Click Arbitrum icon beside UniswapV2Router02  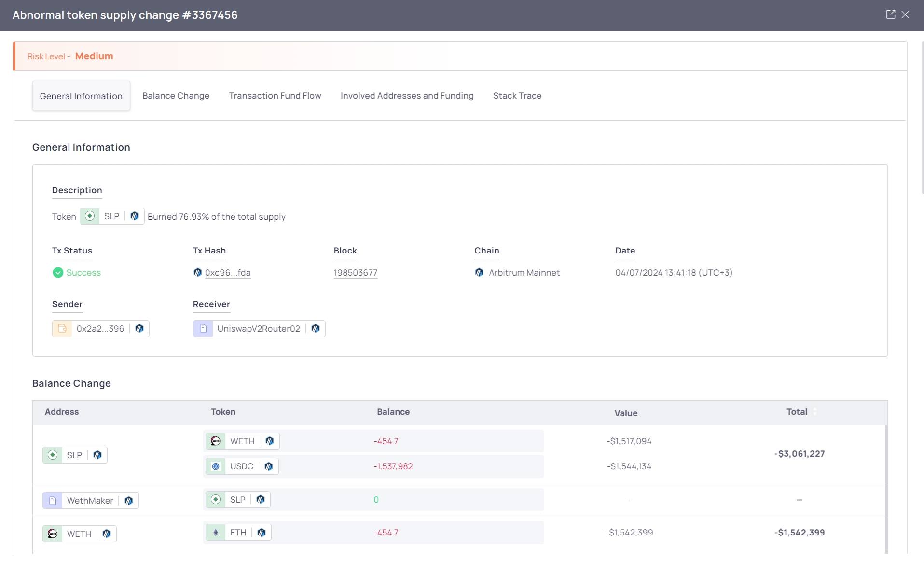[316, 328]
